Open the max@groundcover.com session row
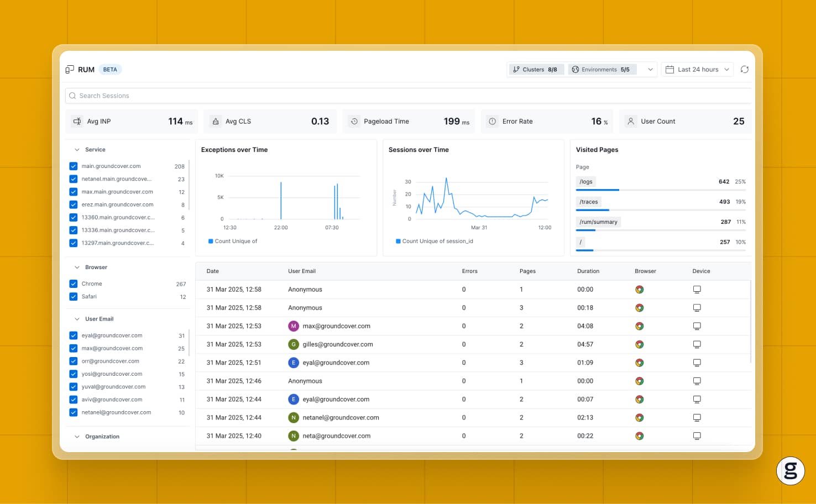 pyautogui.click(x=473, y=326)
